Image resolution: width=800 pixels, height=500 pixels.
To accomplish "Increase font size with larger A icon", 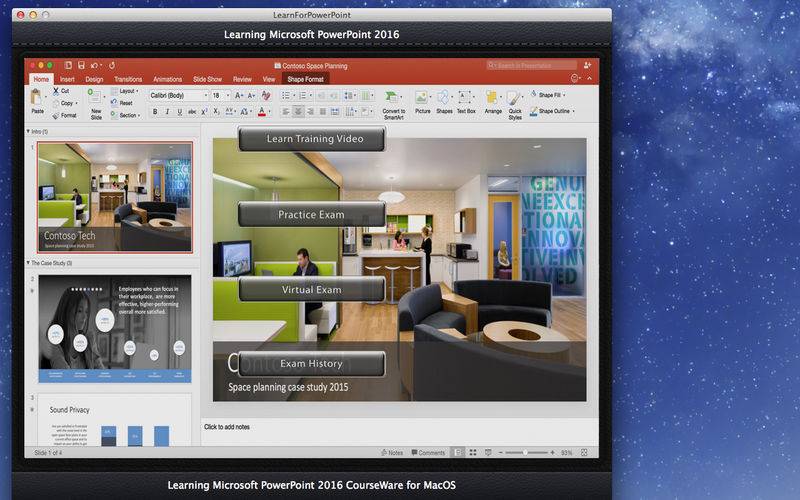I will [x=239, y=95].
